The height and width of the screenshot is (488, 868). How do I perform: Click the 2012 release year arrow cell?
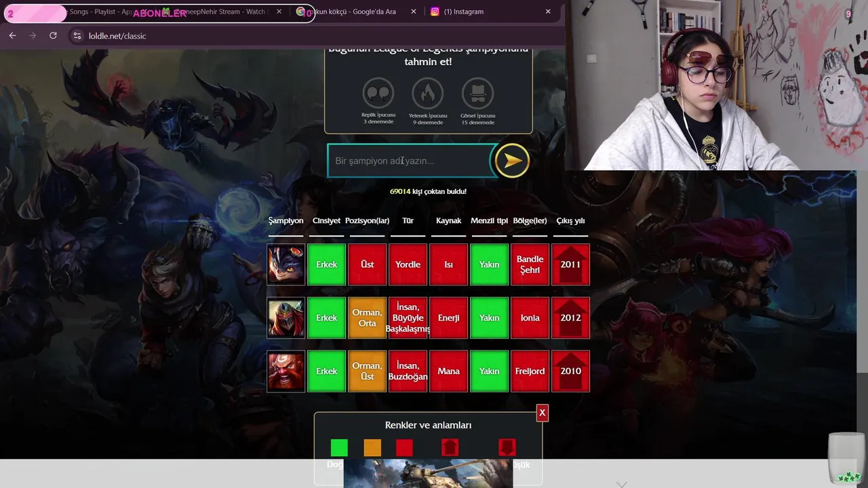tap(570, 318)
